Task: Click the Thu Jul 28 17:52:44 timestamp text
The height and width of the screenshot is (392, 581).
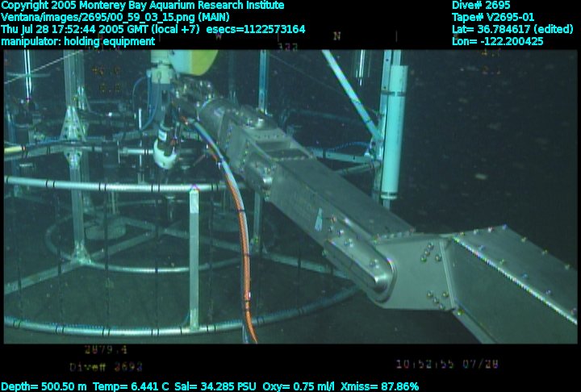Action: point(101,29)
